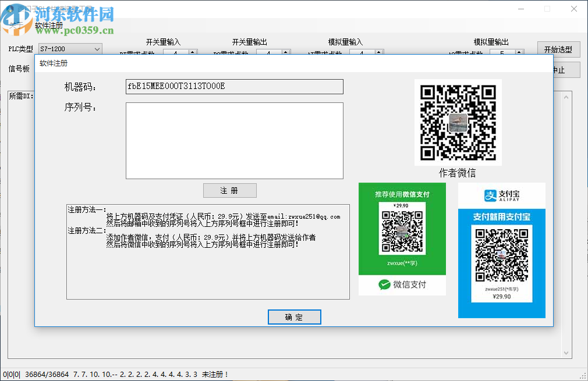Click 开始选型 button in main window

pos(558,49)
